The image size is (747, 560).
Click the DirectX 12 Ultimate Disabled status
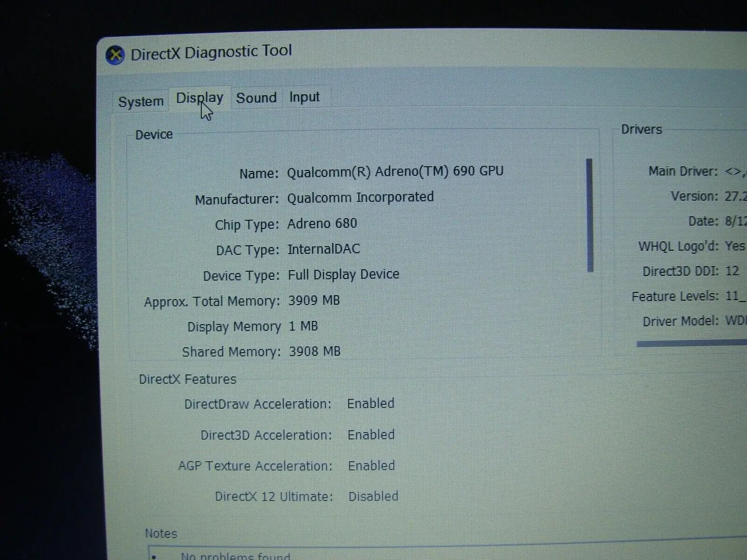click(x=373, y=497)
